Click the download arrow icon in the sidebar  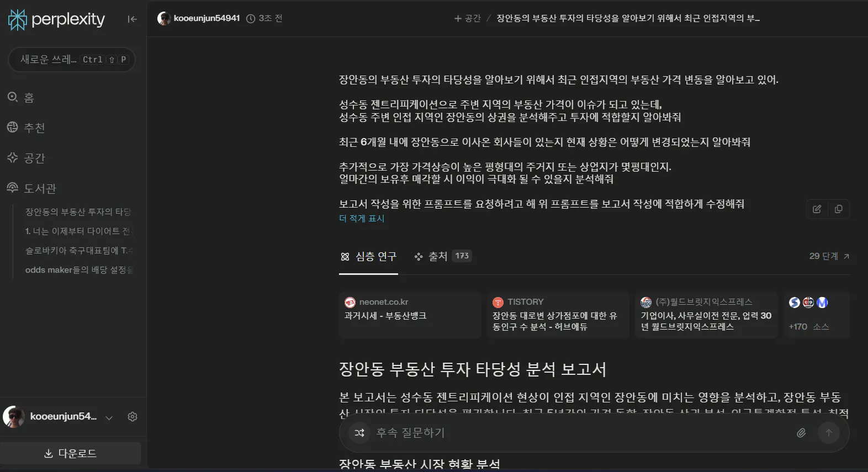coord(49,453)
